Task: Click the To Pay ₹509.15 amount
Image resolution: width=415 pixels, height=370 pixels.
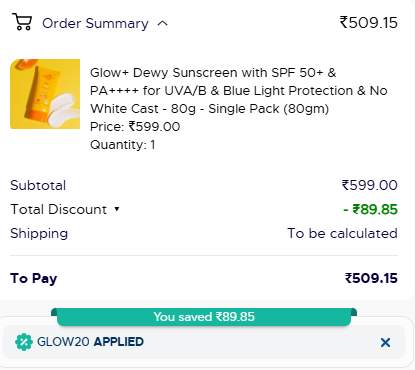Action: coord(371,278)
